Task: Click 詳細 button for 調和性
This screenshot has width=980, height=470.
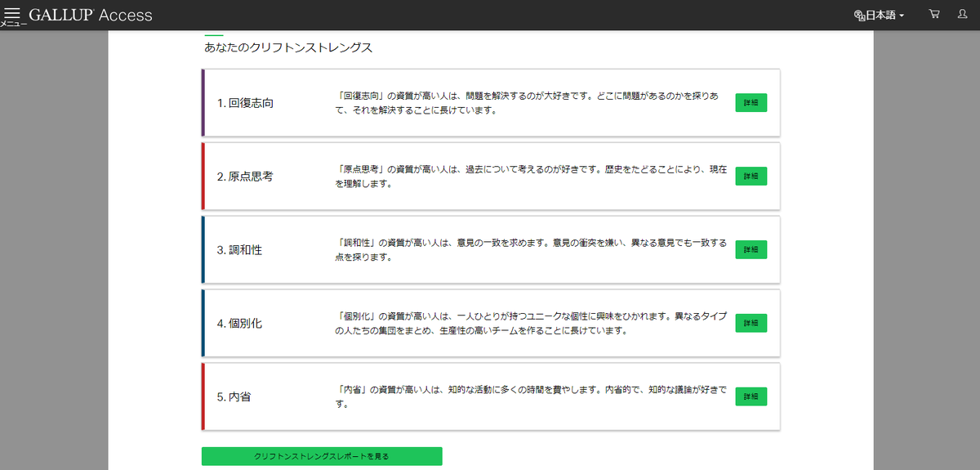Action: click(x=751, y=250)
